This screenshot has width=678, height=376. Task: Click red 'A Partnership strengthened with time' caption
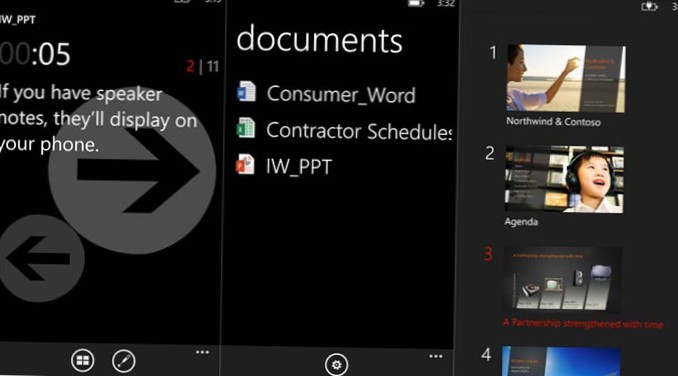[583, 323]
